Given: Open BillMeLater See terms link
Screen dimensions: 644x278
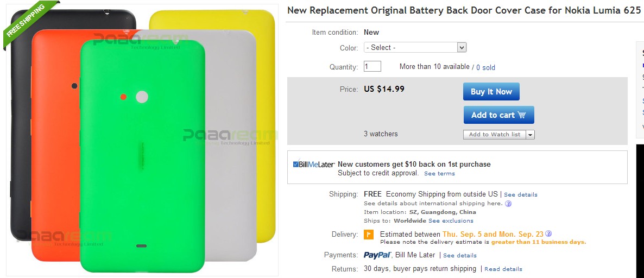Looking at the screenshot, I should [x=439, y=174].
